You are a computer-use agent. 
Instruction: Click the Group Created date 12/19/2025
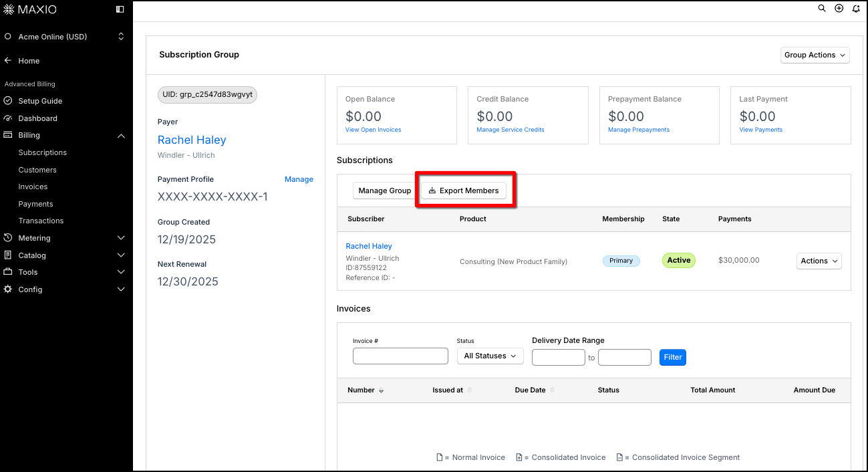(186, 239)
